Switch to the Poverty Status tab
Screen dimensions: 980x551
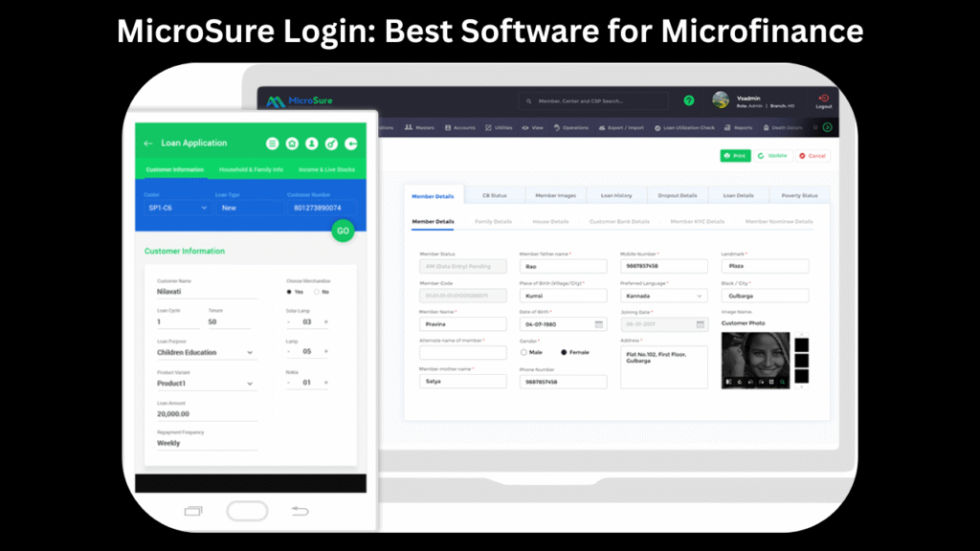click(x=799, y=195)
